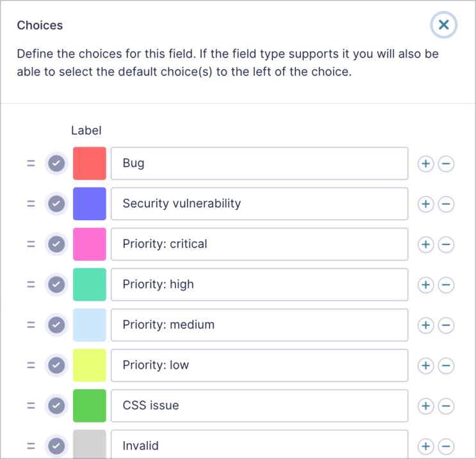
Task: Click the minus icon beside Invalid
Action: click(x=446, y=446)
